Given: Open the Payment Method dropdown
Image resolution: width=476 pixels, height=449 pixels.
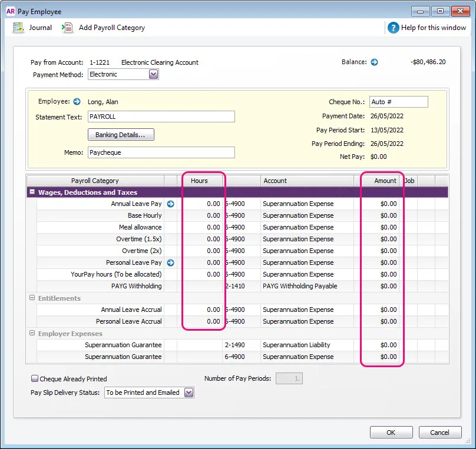Looking at the screenshot, I should (x=153, y=74).
